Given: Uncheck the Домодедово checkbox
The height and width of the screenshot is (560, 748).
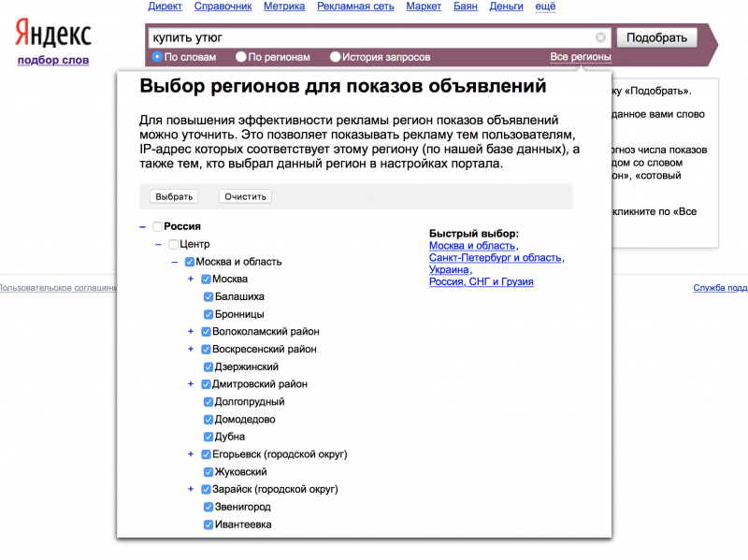Looking at the screenshot, I should [x=209, y=419].
